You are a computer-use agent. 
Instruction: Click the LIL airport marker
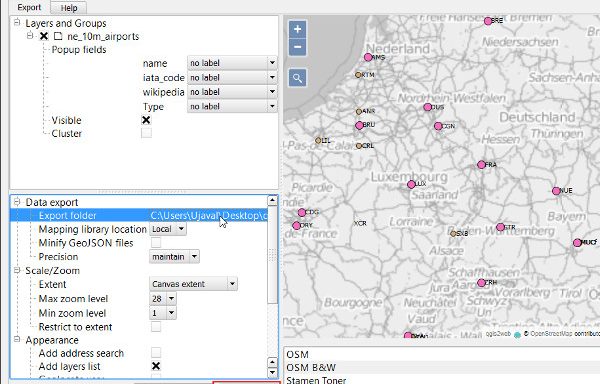click(318, 141)
